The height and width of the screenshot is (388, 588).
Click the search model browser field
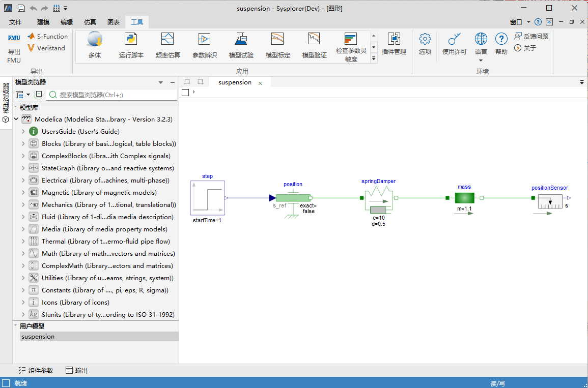pyautogui.click(x=112, y=95)
